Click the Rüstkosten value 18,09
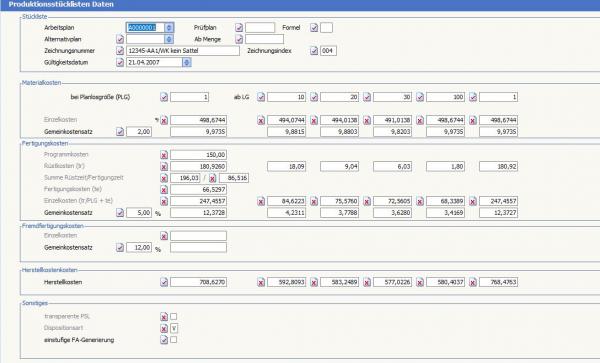Image resolution: width=600 pixels, height=363 pixels. point(287,166)
